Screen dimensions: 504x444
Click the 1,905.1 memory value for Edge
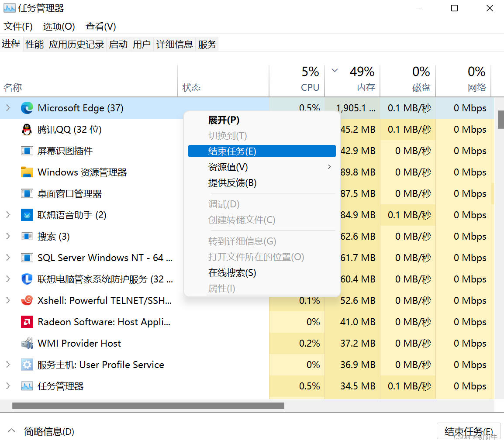point(356,108)
